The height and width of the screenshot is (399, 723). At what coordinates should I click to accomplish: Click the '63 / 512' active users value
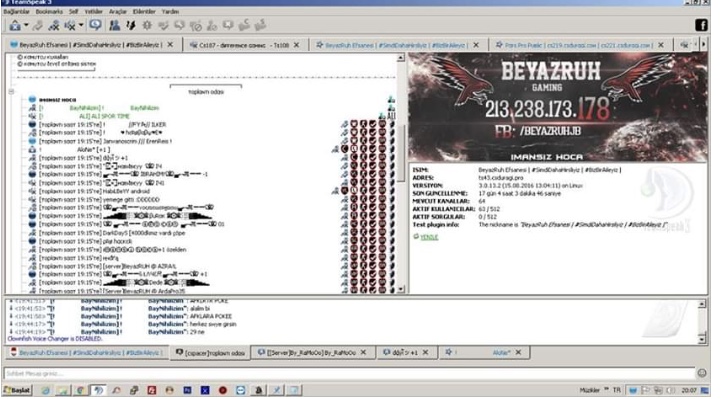[x=489, y=209]
